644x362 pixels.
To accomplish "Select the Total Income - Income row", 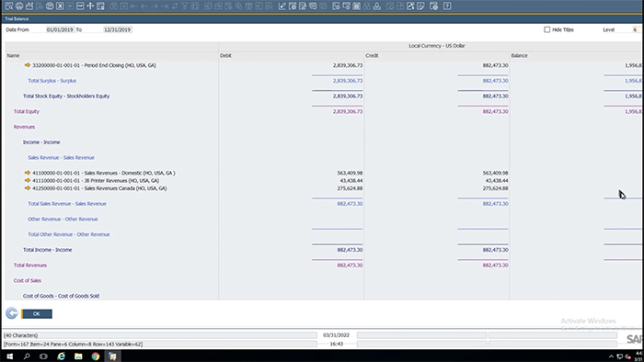I will 47,250.
